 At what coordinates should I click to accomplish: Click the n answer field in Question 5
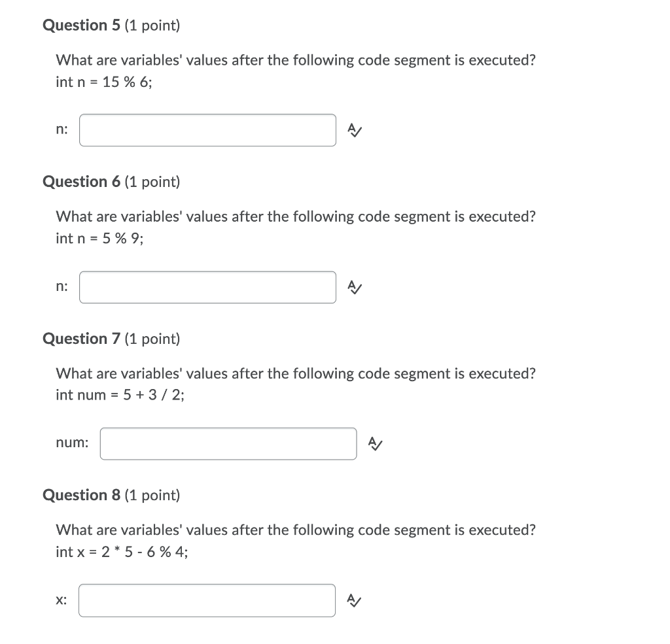[207, 130]
